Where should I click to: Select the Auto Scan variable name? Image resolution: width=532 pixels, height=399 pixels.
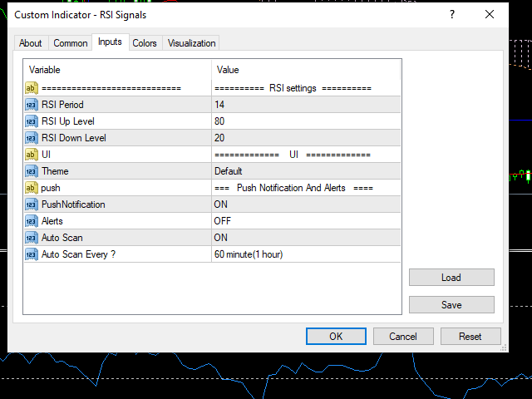62,238
